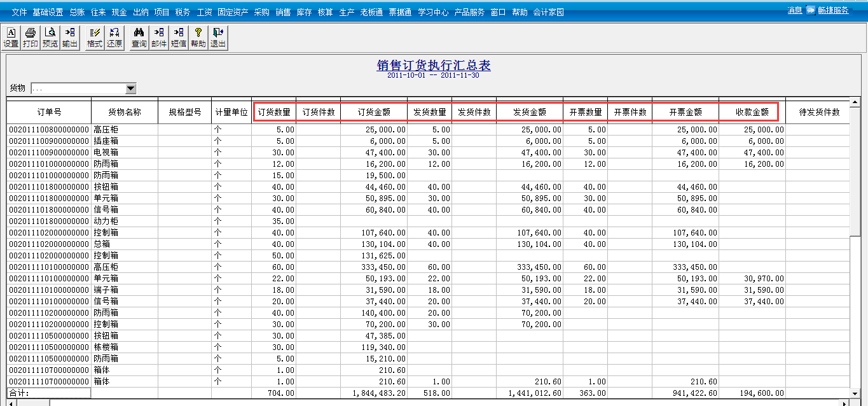
Task: Click the 退出 (Exit) toolbar icon
Action: click(218, 37)
